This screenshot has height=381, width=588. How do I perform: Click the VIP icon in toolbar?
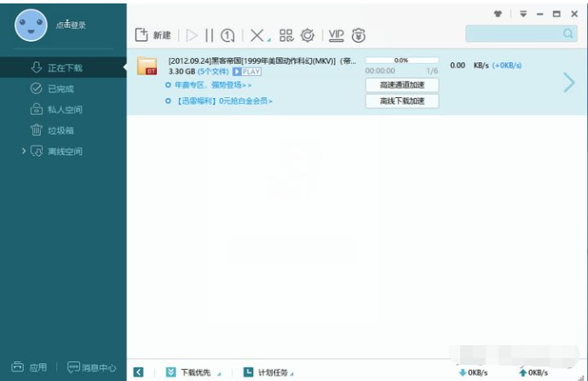coord(336,35)
